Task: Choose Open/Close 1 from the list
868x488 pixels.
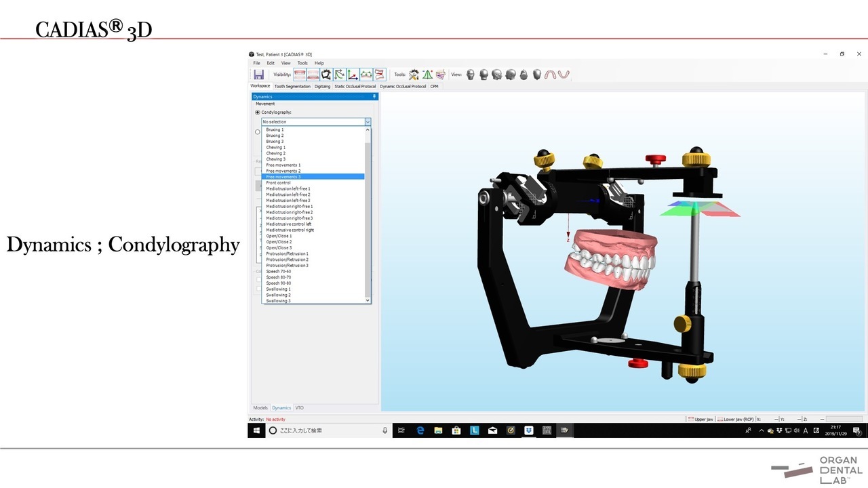Action: click(x=313, y=236)
